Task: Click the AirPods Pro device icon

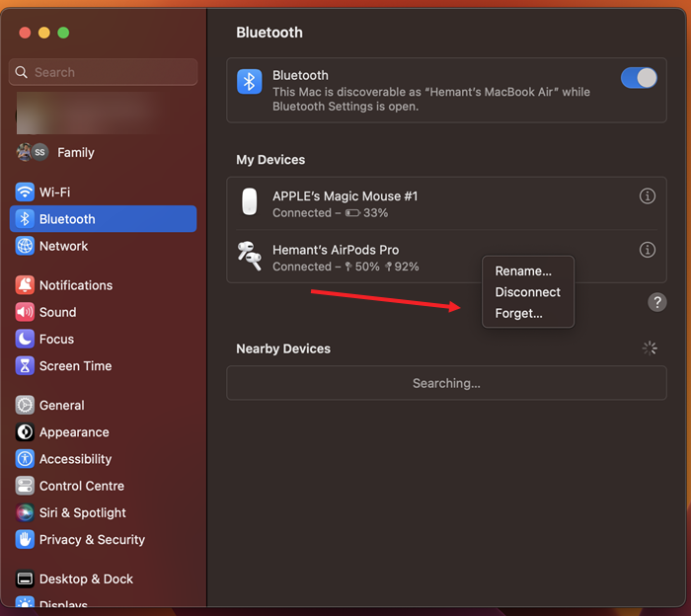Action: point(250,256)
